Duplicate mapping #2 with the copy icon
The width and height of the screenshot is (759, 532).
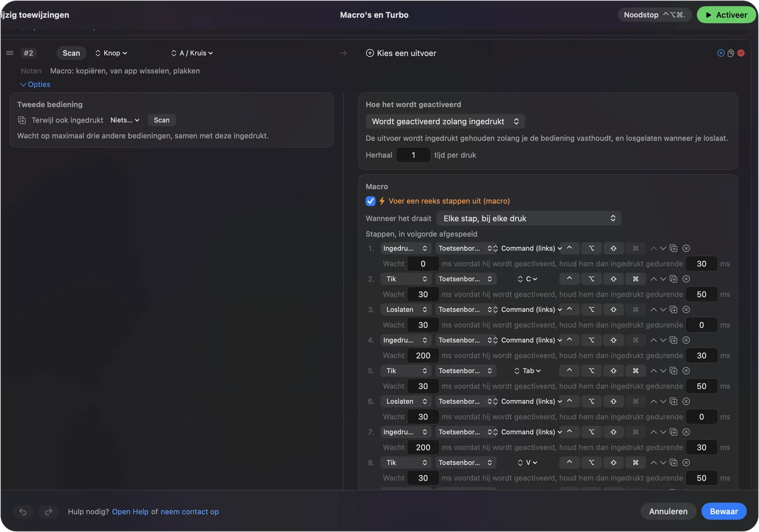[x=731, y=53]
